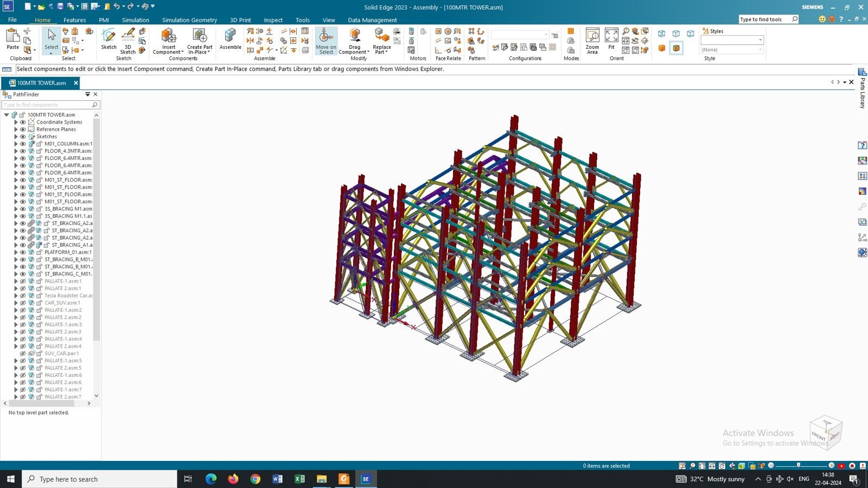
Task: Click the Zoom Area tool
Action: (592, 41)
